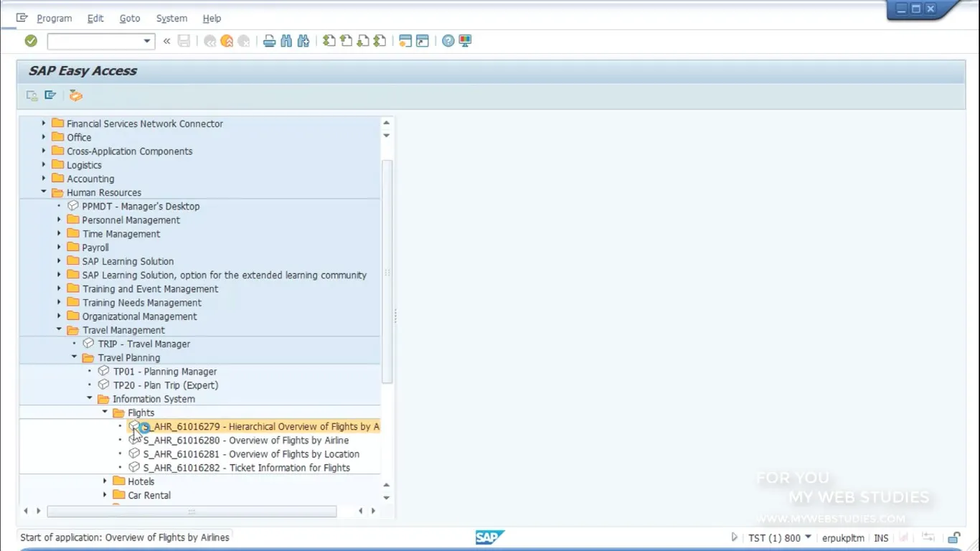Open the Goto menu
Image resolution: width=980 pixels, height=551 pixels.
point(130,18)
